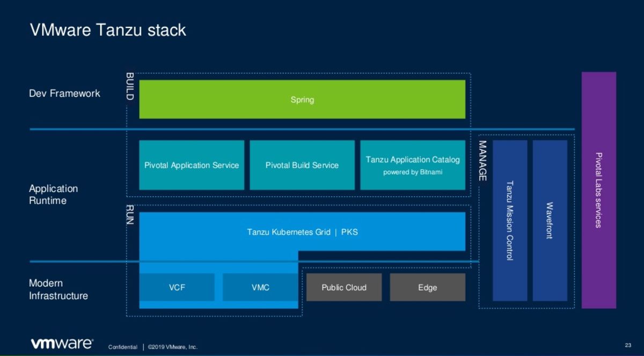The width and height of the screenshot is (644, 356).
Task: Select the Pivotal Build Service box
Action: [x=302, y=165]
